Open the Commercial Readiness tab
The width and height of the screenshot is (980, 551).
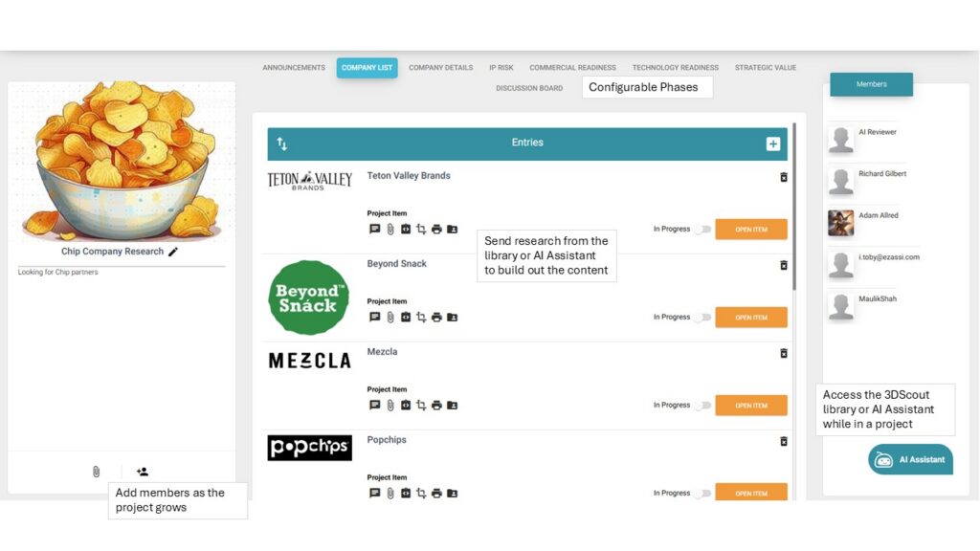[x=572, y=68]
